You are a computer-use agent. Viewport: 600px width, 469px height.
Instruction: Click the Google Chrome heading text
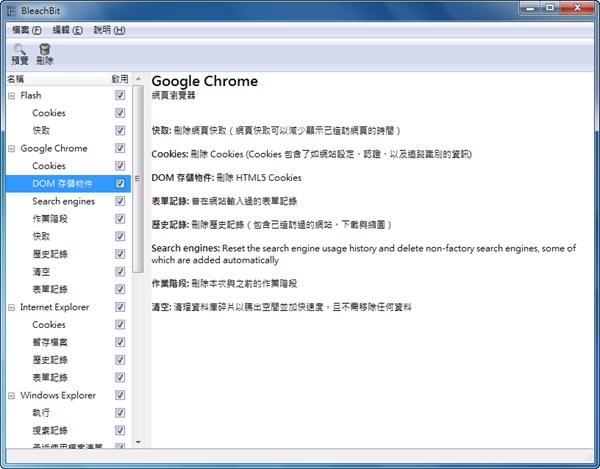coord(204,81)
